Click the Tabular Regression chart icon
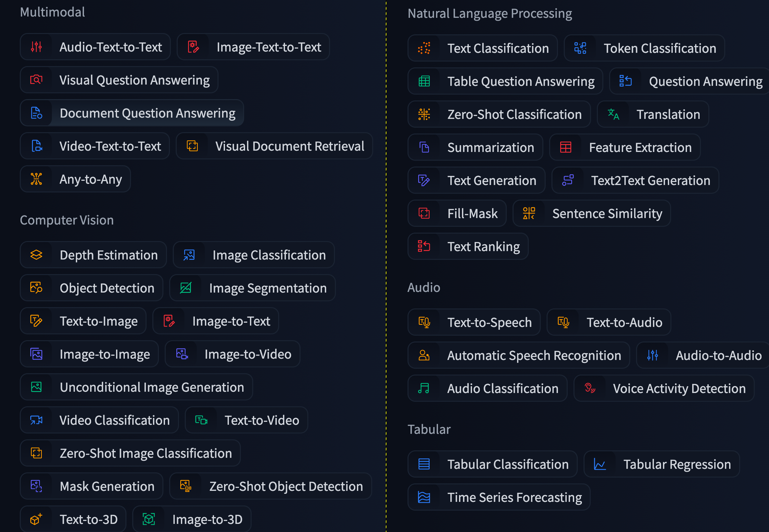This screenshot has height=532, width=769. pos(599,464)
